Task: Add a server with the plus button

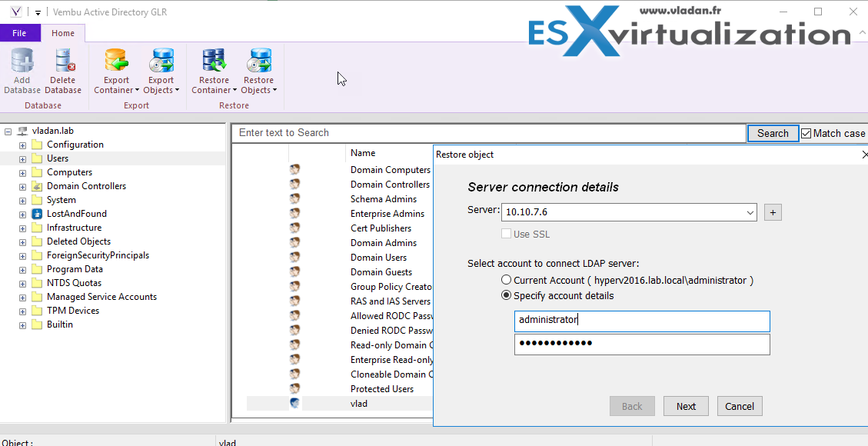Action: point(773,212)
